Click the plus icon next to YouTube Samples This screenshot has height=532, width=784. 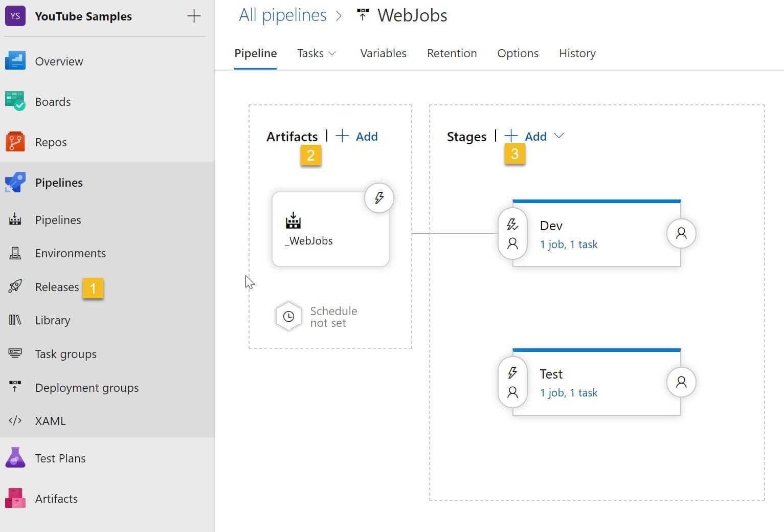pos(194,16)
